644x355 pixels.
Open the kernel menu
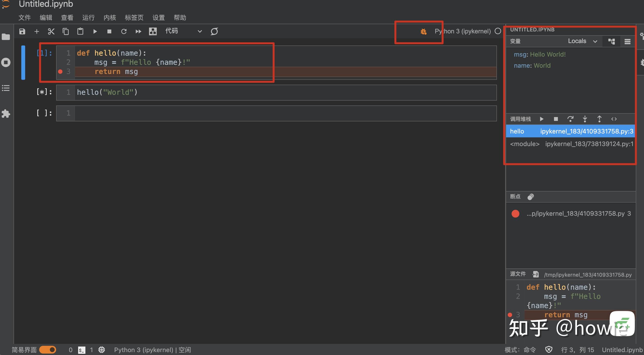[x=110, y=18]
